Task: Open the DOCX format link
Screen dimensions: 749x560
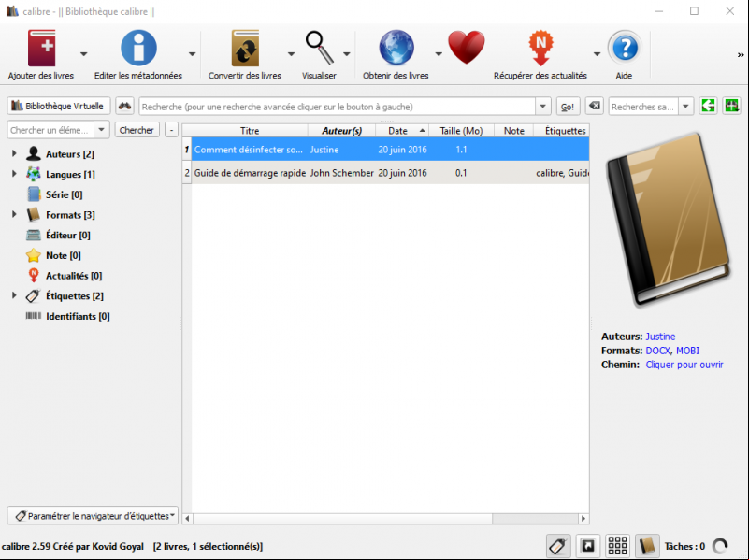Action: (657, 351)
